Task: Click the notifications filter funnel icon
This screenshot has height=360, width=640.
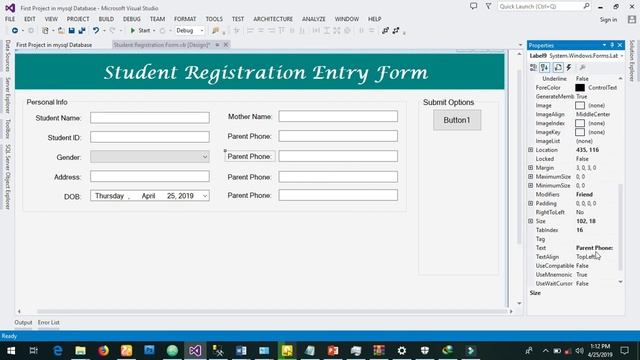Action: point(488,6)
